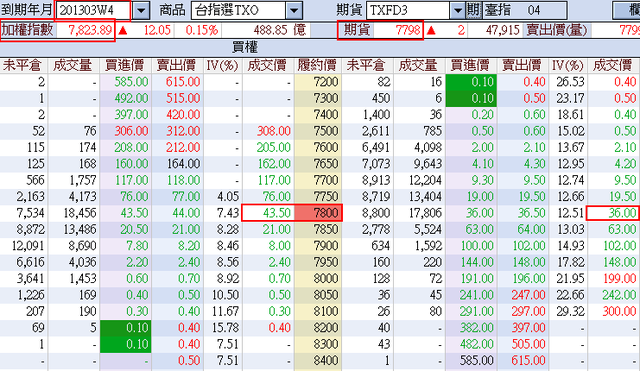The width and height of the screenshot is (640, 371).
Task: Click put open interest 8,800
Action: (x=376, y=213)
